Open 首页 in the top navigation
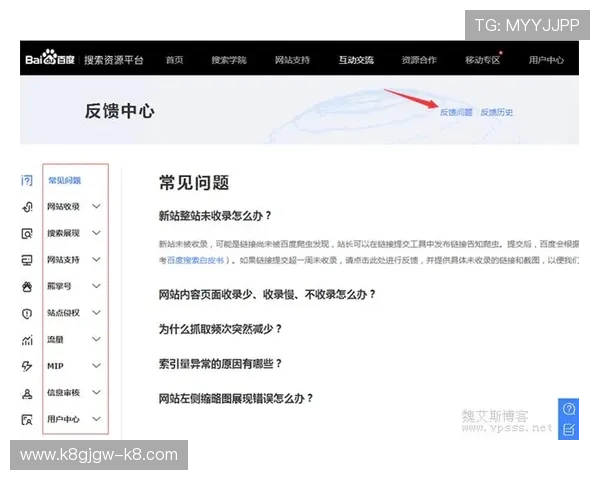The width and height of the screenshot is (600, 480). tap(174, 60)
